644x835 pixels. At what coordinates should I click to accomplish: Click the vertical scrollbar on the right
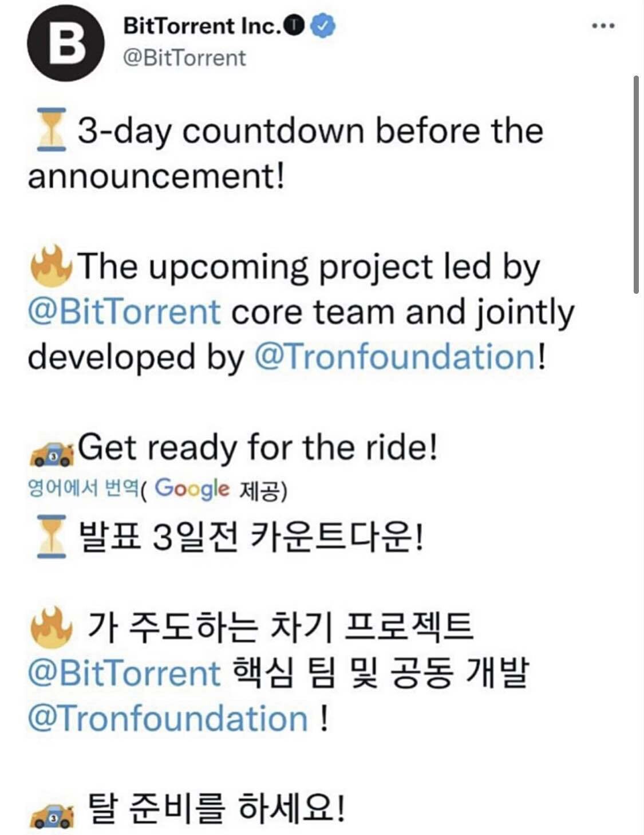click(x=636, y=183)
